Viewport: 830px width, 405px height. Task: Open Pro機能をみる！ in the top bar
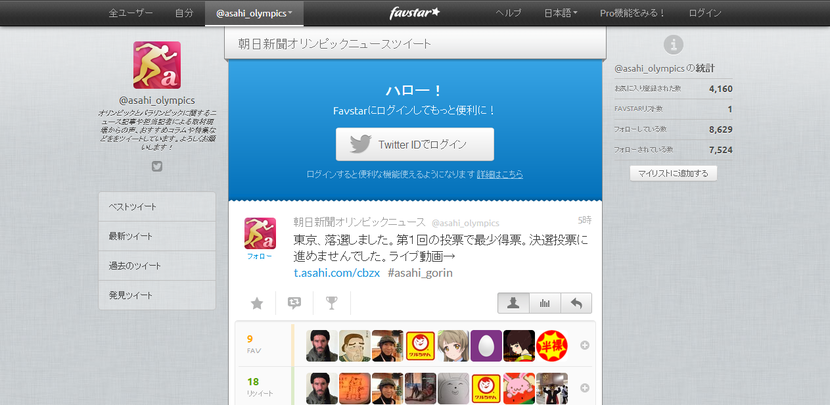tap(633, 13)
